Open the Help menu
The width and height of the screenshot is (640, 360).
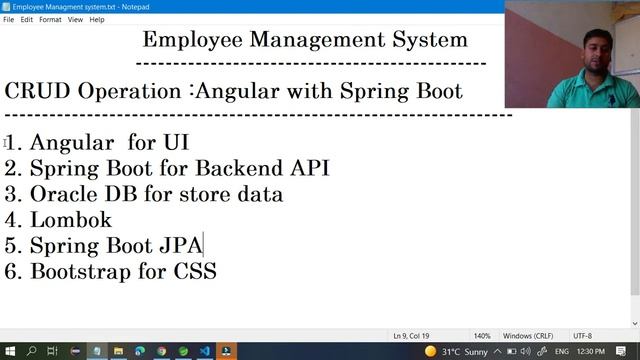[x=97, y=20]
